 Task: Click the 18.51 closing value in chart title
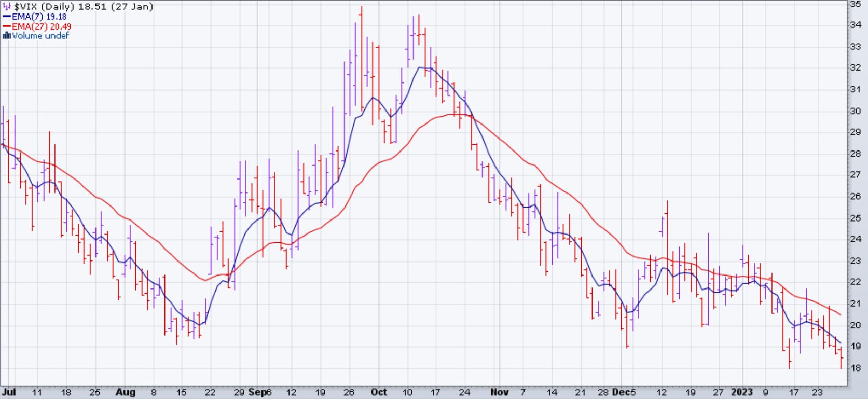[91, 7]
